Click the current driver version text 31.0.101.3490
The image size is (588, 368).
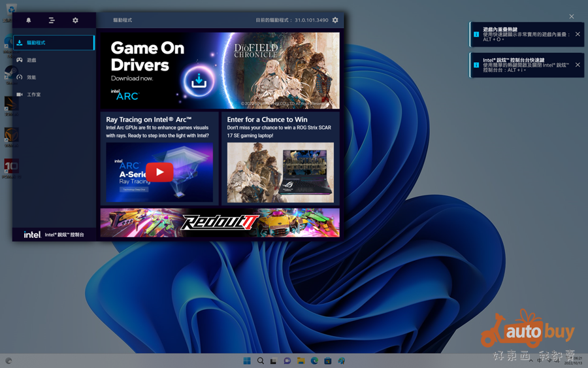pos(311,20)
